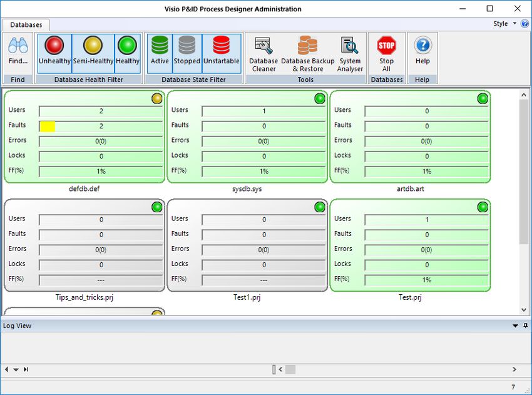Click the blue help icon beside Style
Screen dimensions: 532x395
[524, 24]
